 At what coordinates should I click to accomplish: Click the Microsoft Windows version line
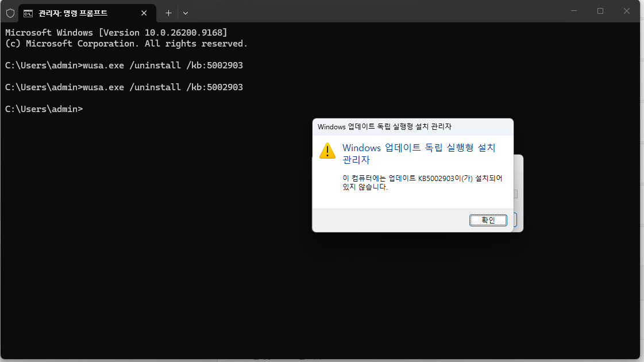pyautogui.click(x=116, y=32)
